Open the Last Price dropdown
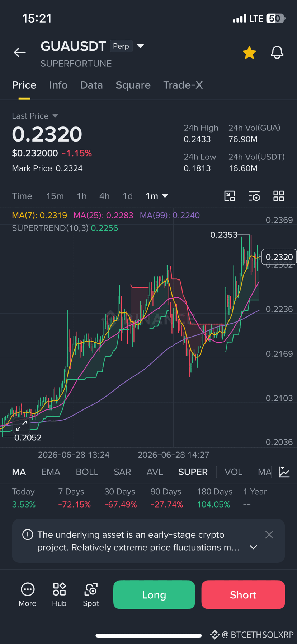The image size is (297, 644). pyautogui.click(x=35, y=116)
